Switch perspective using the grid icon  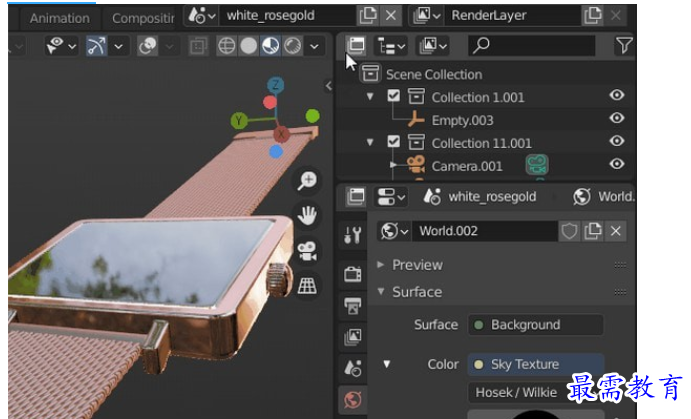[x=307, y=286]
